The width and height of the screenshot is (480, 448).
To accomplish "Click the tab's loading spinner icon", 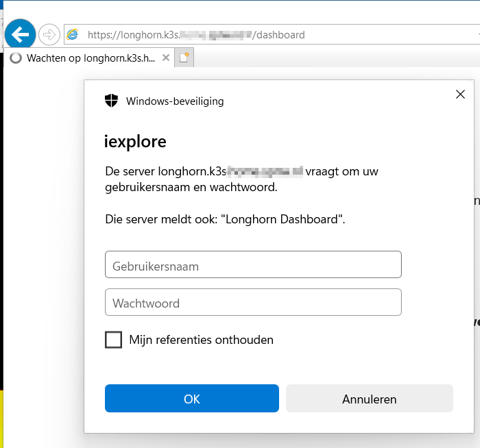I will (16, 58).
